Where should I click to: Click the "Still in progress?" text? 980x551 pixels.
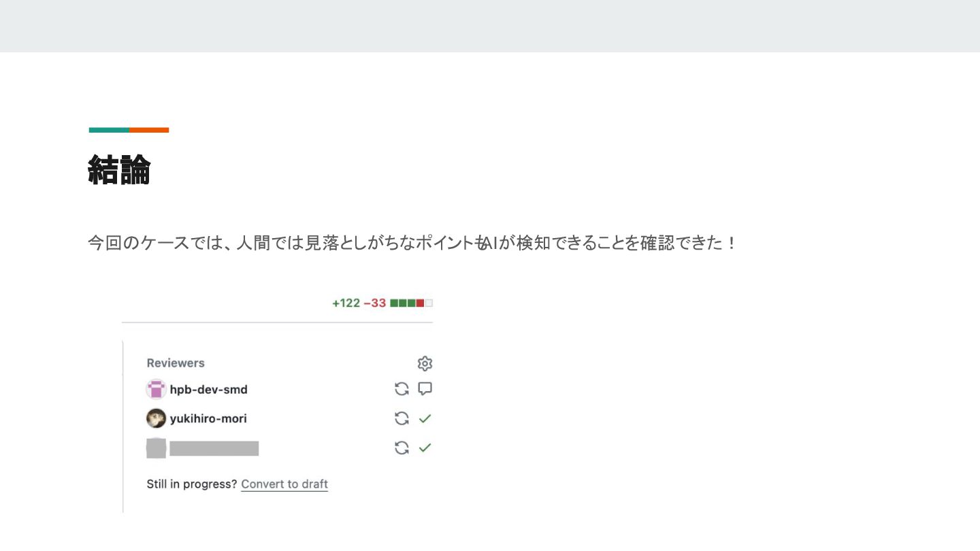point(191,484)
